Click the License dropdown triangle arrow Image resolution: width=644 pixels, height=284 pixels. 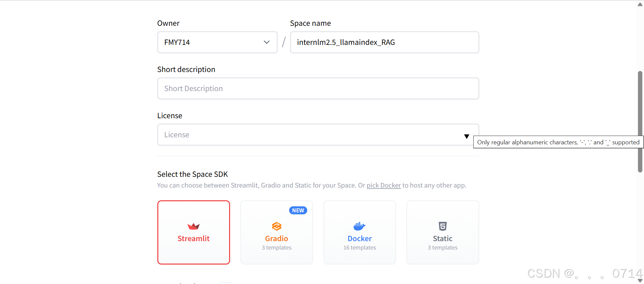point(467,136)
